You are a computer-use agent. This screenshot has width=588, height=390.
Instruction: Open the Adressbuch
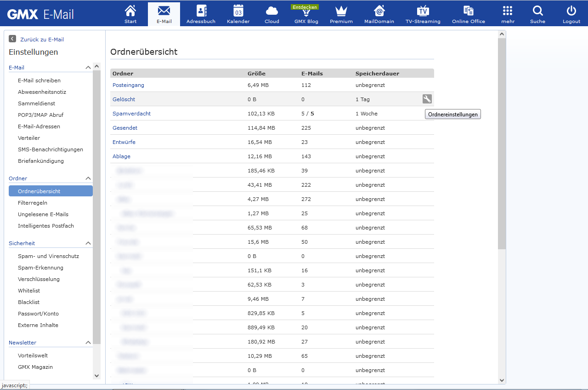tap(201, 14)
